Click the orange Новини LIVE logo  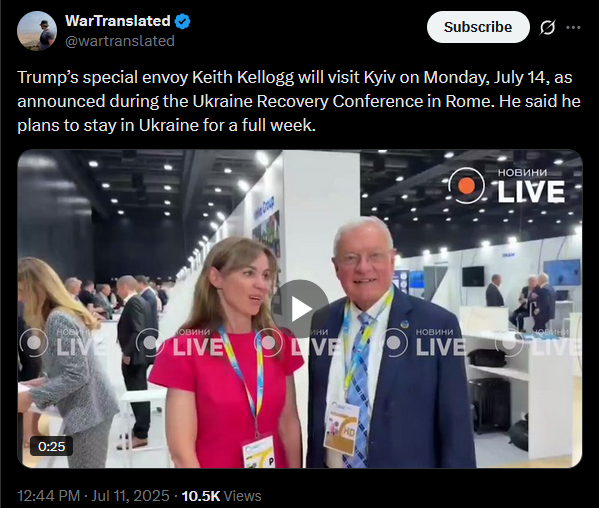pos(507,186)
